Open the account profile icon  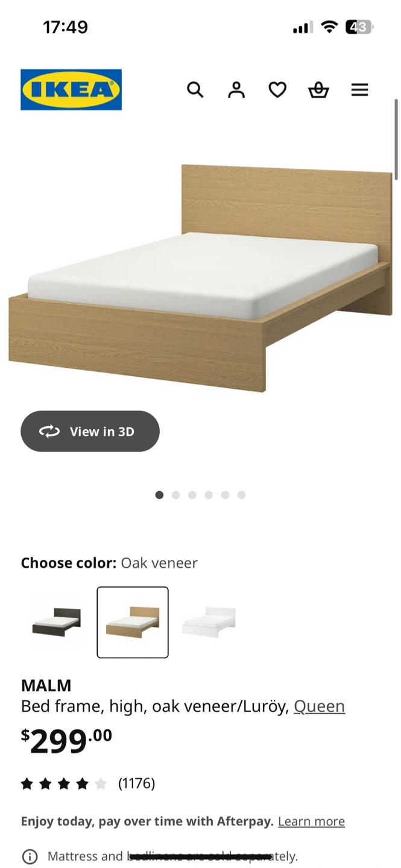point(236,90)
